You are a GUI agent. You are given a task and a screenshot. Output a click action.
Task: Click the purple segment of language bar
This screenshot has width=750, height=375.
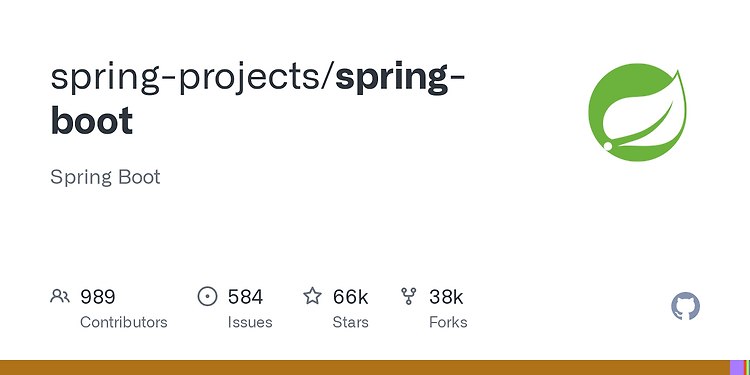click(737, 368)
